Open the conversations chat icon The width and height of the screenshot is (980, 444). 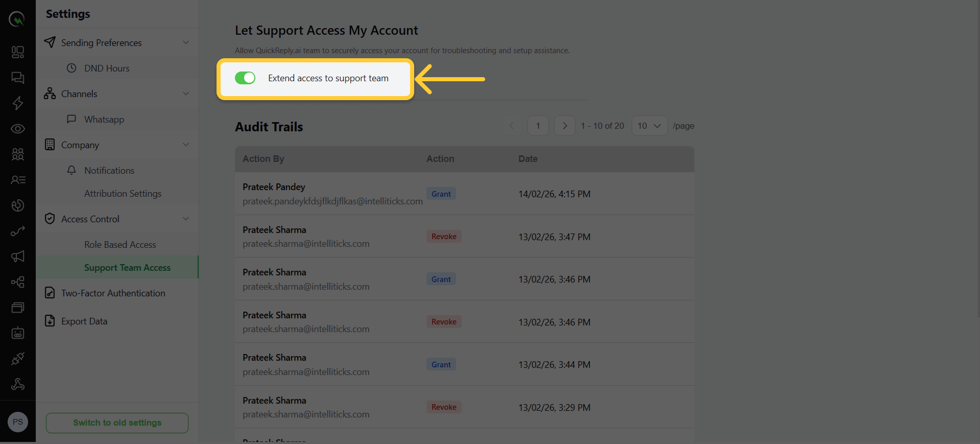click(18, 78)
